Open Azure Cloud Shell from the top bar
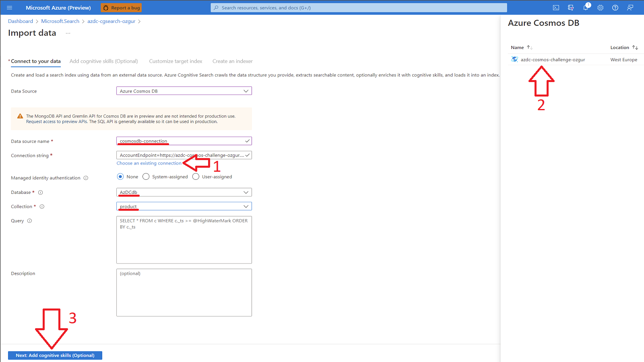The width and height of the screenshot is (644, 362). tap(556, 7)
